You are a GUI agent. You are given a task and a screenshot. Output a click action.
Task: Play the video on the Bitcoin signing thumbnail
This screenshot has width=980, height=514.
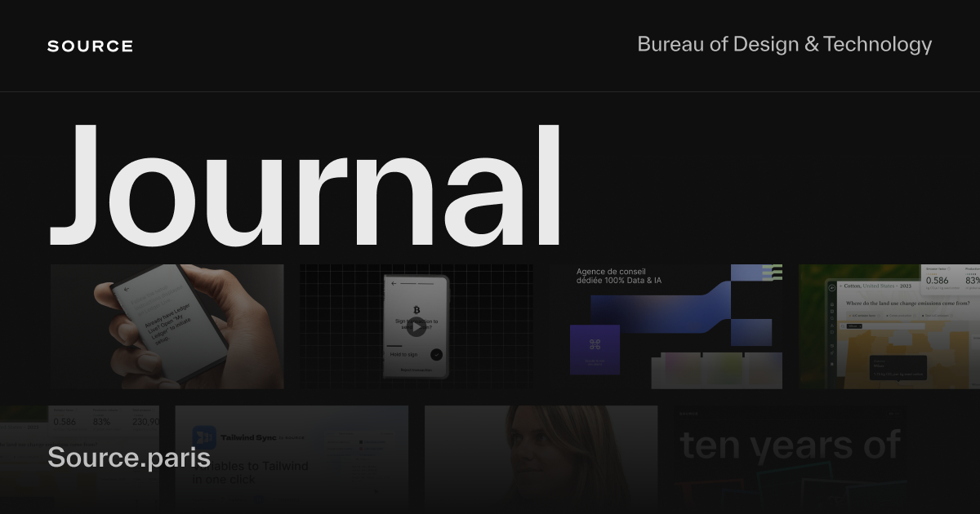coord(416,328)
